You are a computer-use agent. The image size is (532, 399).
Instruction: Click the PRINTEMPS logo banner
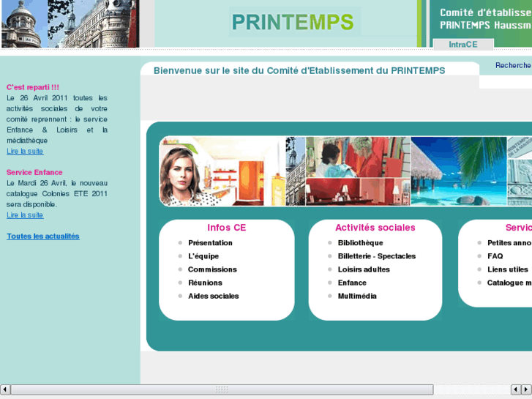[x=293, y=22]
